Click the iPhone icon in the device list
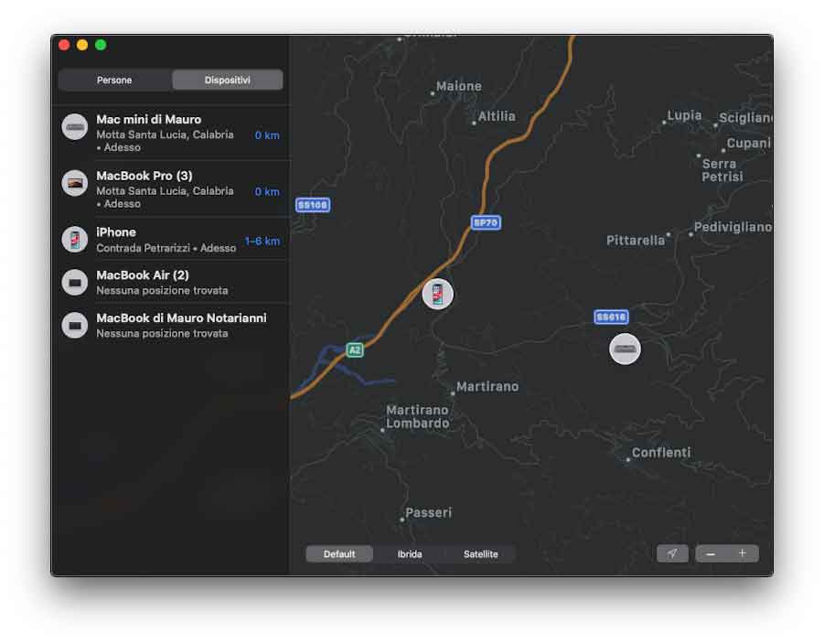The width and height of the screenshot is (824, 644). click(x=75, y=240)
